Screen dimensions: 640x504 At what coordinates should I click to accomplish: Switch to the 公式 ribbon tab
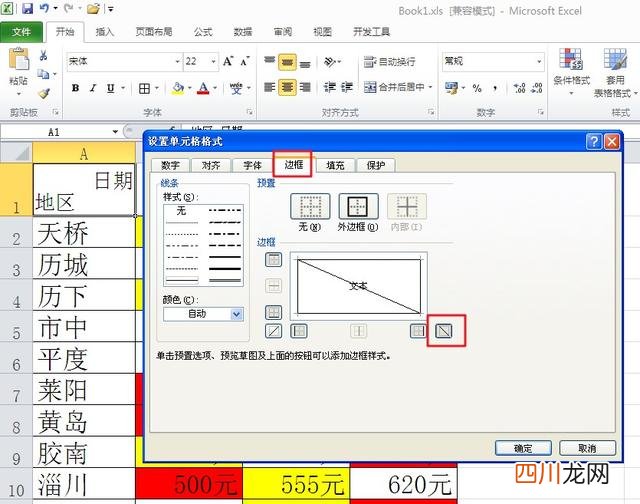[x=203, y=31]
